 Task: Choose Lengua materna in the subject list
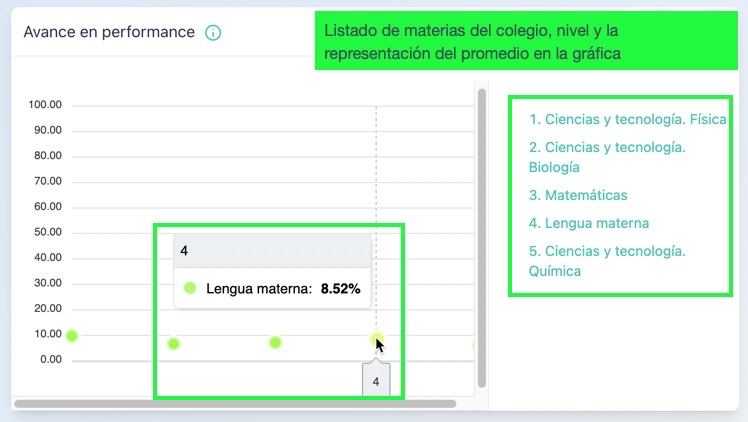589,223
